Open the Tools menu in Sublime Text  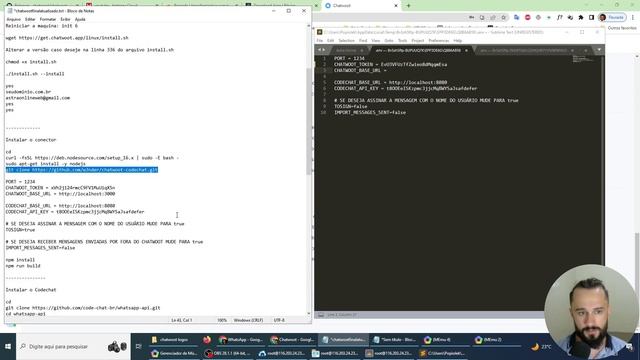tap(402, 41)
